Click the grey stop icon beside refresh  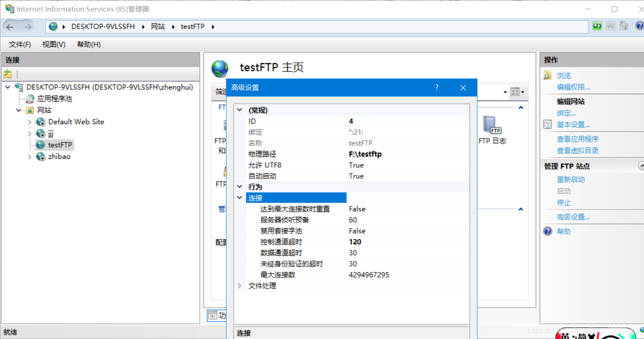tap(610, 26)
